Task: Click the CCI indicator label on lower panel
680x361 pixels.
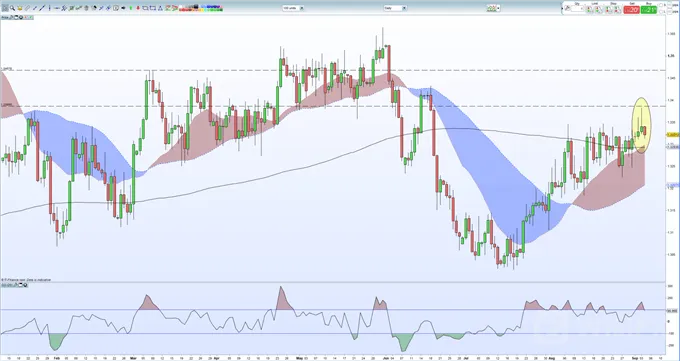Action: (7, 285)
